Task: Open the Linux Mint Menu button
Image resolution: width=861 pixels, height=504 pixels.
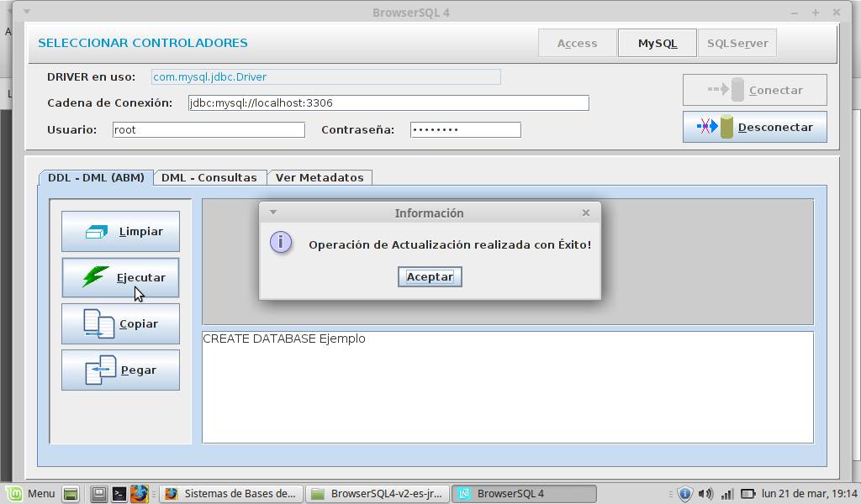Action: point(32,493)
